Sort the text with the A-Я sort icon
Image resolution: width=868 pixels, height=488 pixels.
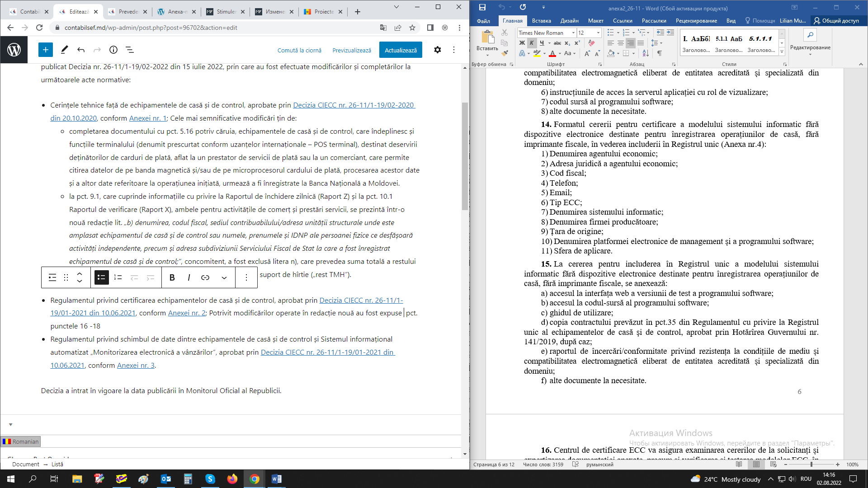(x=646, y=53)
